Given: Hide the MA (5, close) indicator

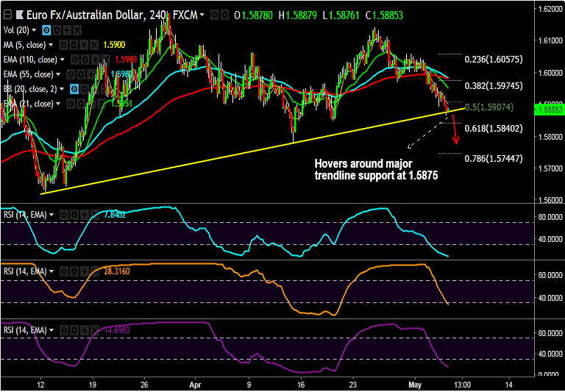Looking at the screenshot, I should pos(63,45).
